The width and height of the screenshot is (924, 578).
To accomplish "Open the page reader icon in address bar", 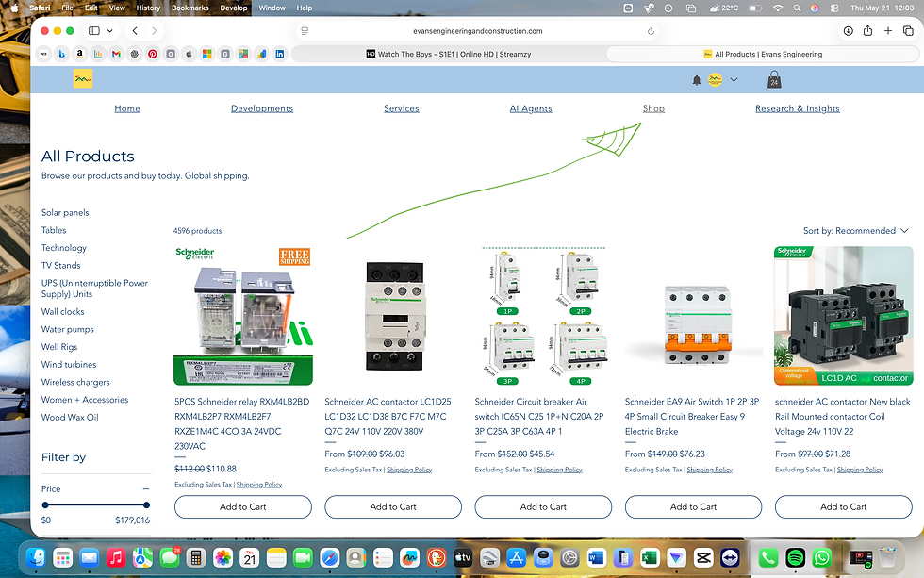I will coord(305,31).
